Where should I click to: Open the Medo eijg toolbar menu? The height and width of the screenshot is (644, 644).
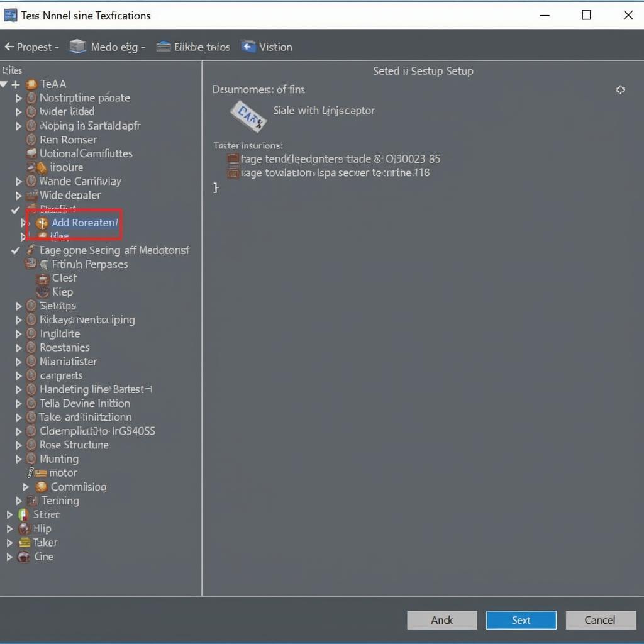point(118,47)
